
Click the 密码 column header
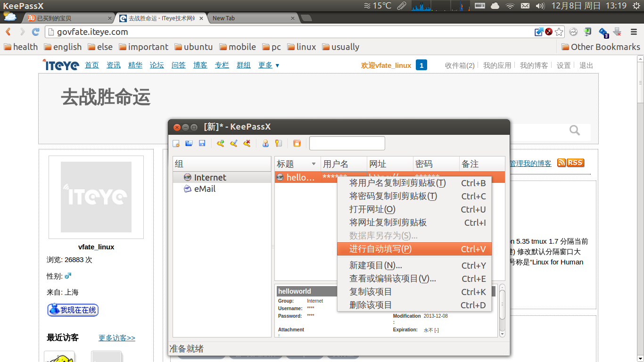click(x=436, y=164)
